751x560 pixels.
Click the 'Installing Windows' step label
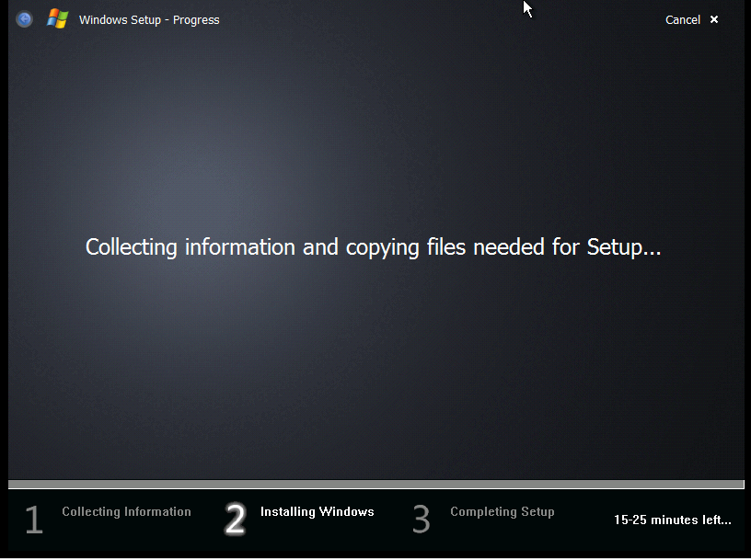[318, 511]
